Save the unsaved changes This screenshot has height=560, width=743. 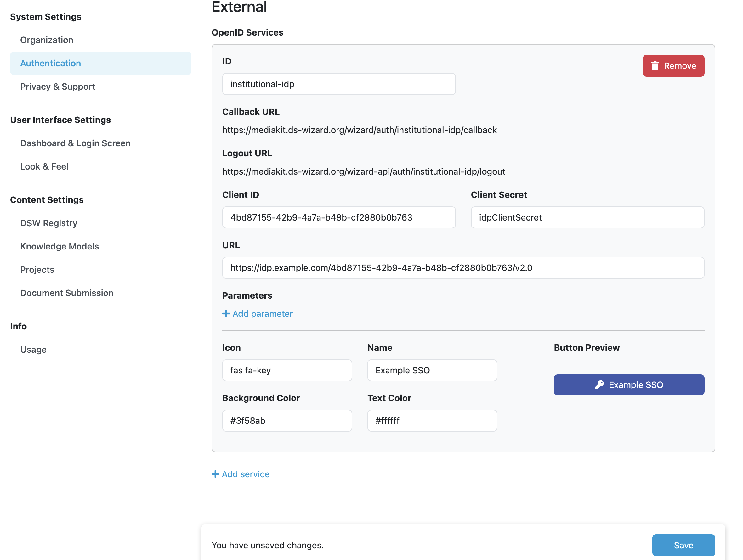point(683,545)
